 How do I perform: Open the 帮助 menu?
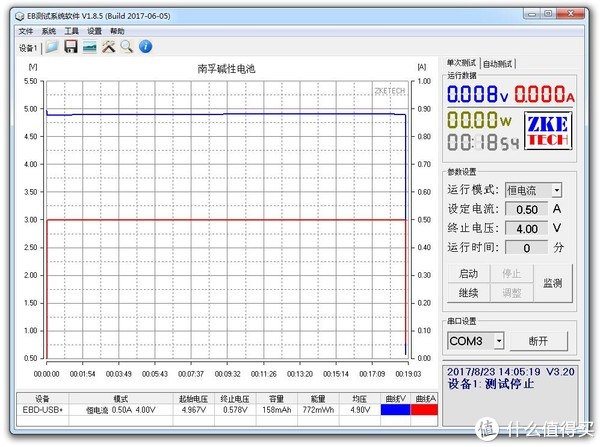click(117, 31)
